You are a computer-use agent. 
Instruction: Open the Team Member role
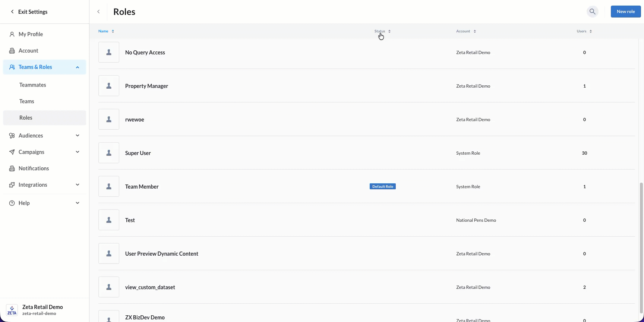tap(142, 187)
